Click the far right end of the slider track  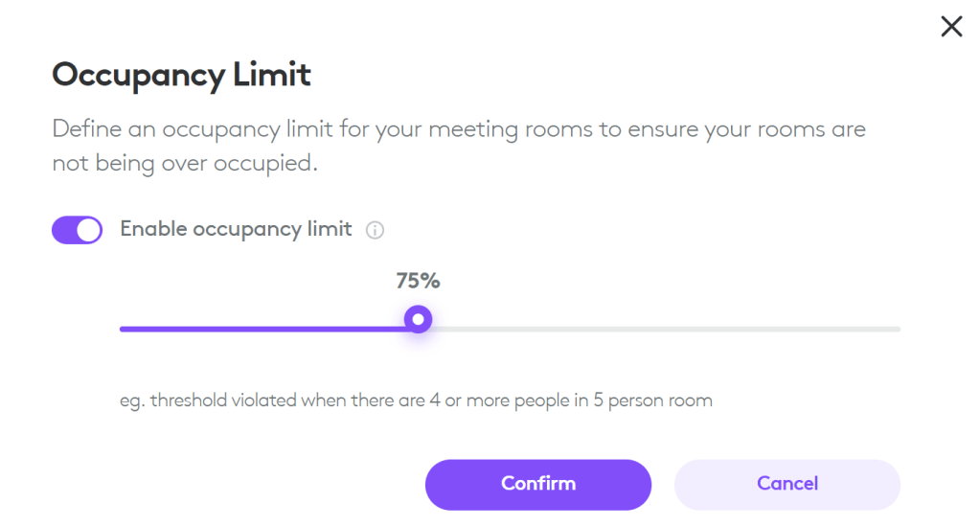(x=898, y=329)
